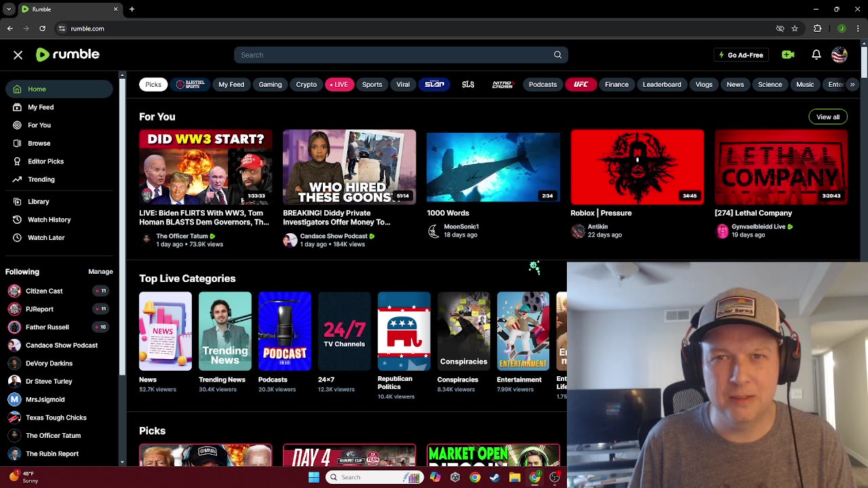Open the 1000 Words video thumbnail

493,167
